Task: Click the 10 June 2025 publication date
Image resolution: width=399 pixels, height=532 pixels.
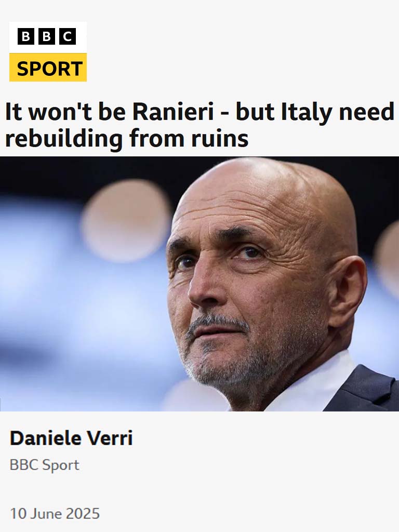Action: [55, 513]
